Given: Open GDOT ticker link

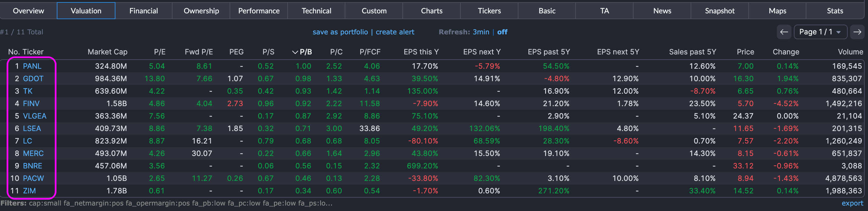Looking at the screenshot, I should [x=33, y=78].
